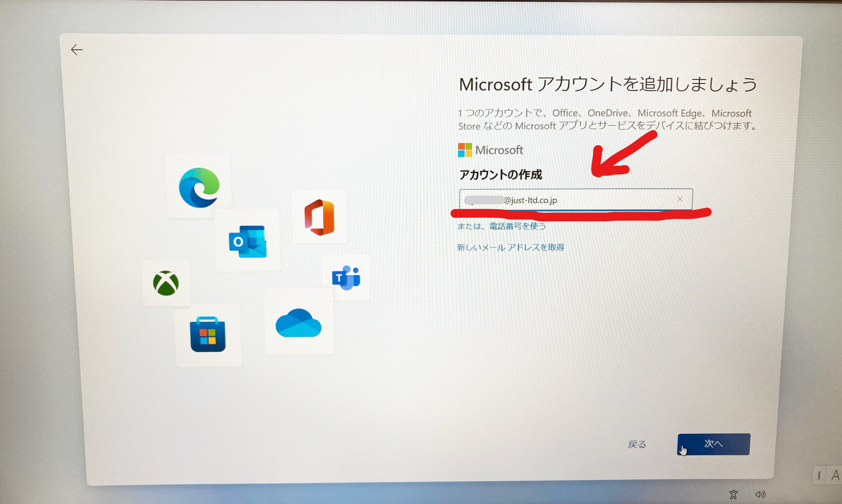Screen dimensions: 842x504
Task: Click the back arrow at top left
Action: (77, 50)
